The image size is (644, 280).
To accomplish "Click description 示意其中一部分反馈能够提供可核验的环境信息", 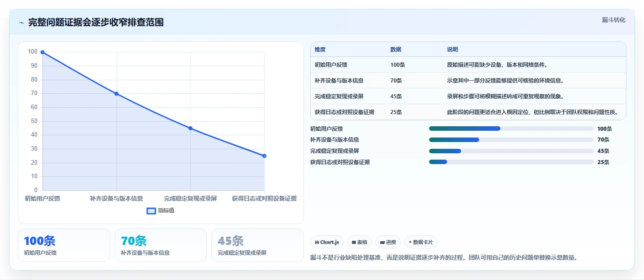I will [505, 81].
